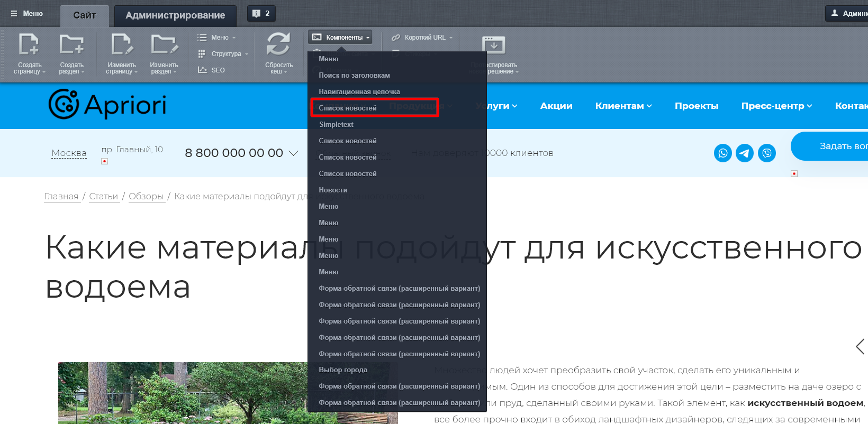Image resolution: width=868 pixels, height=424 pixels.
Task: Open Viber contact icon
Action: tap(767, 153)
